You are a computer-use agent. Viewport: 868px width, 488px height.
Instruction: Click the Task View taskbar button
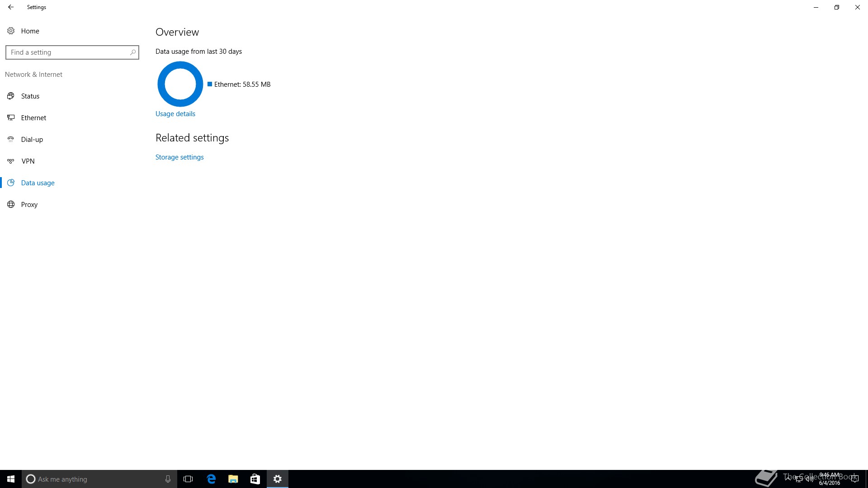[x=188, y=479]
